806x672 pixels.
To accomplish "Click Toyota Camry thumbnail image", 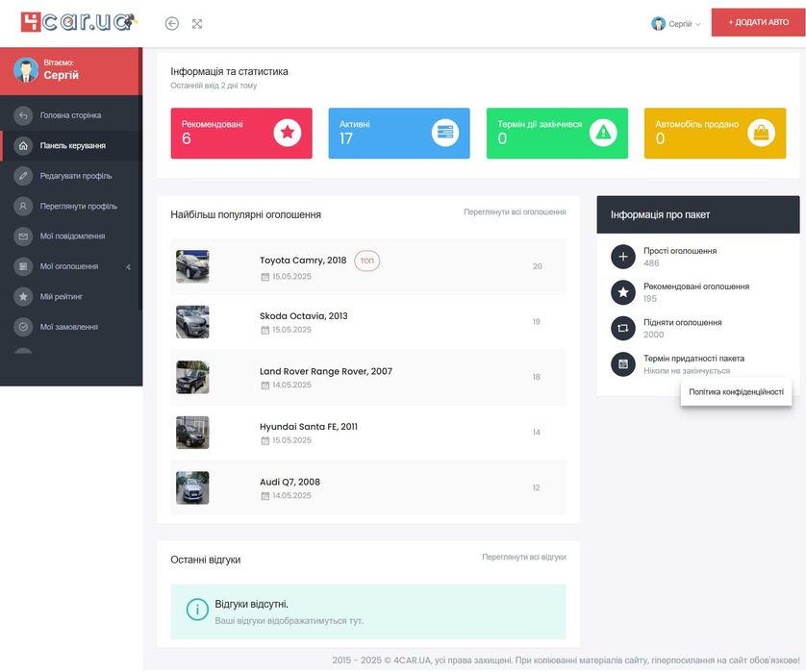I will coord(192,266).
